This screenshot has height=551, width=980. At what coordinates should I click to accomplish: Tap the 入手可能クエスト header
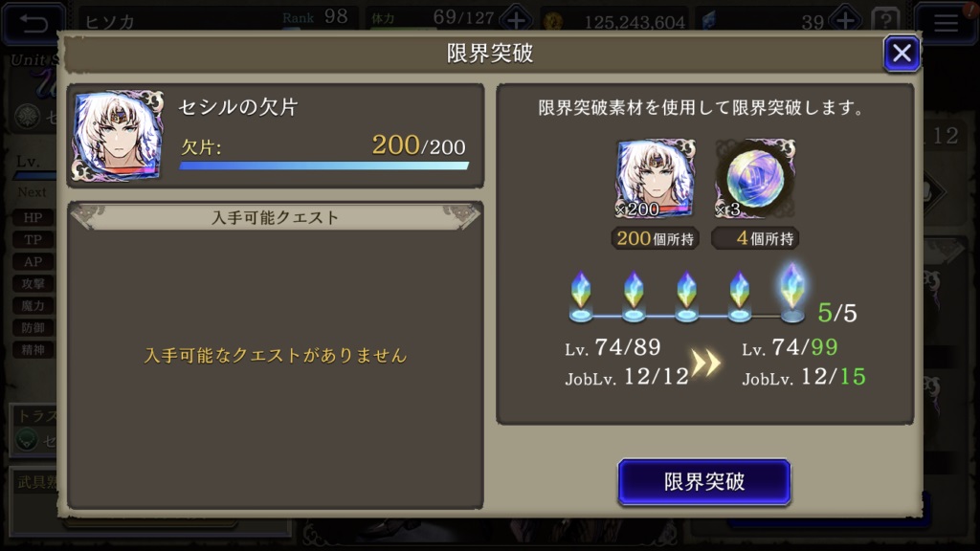pos(275,217)
